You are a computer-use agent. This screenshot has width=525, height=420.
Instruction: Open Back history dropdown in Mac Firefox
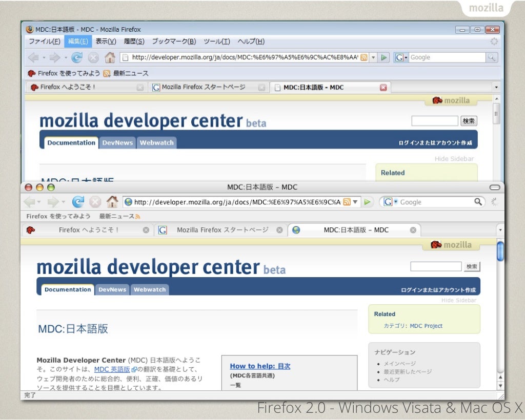click(x=39, y=202)
